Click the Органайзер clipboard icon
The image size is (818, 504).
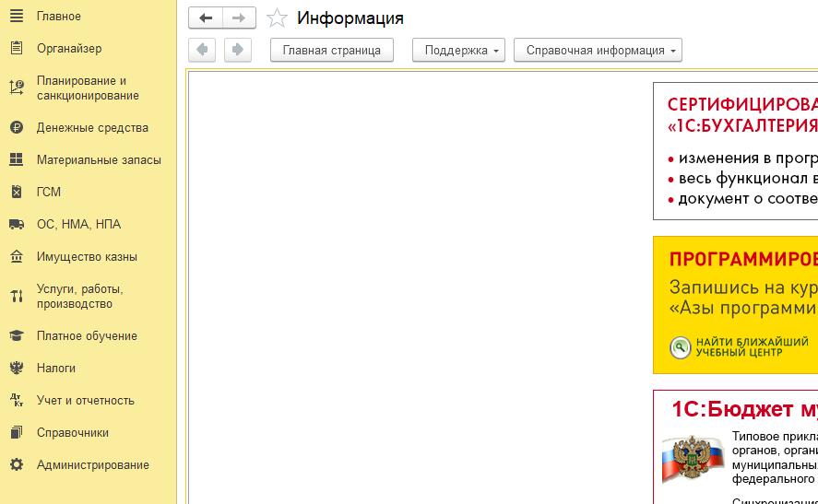tap(17, 48)
